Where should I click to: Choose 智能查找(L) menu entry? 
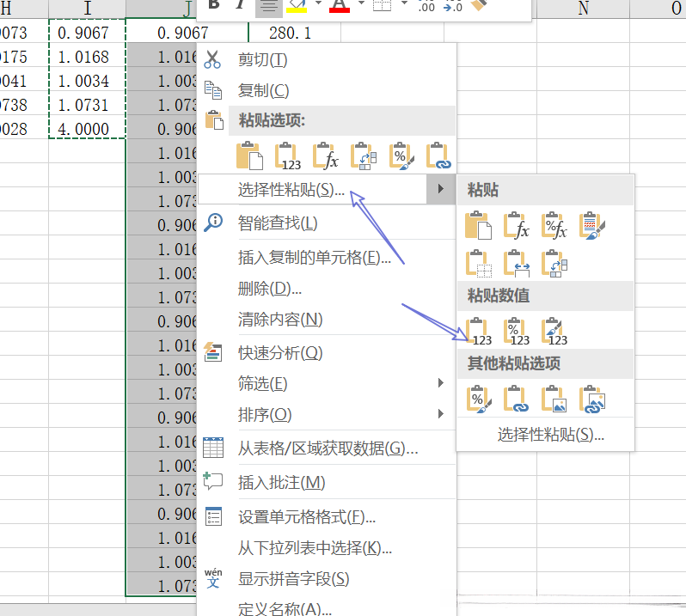pos(278,223)
